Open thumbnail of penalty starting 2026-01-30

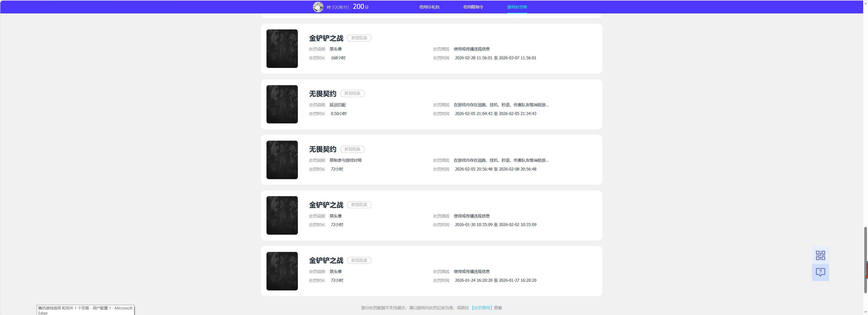282,215
